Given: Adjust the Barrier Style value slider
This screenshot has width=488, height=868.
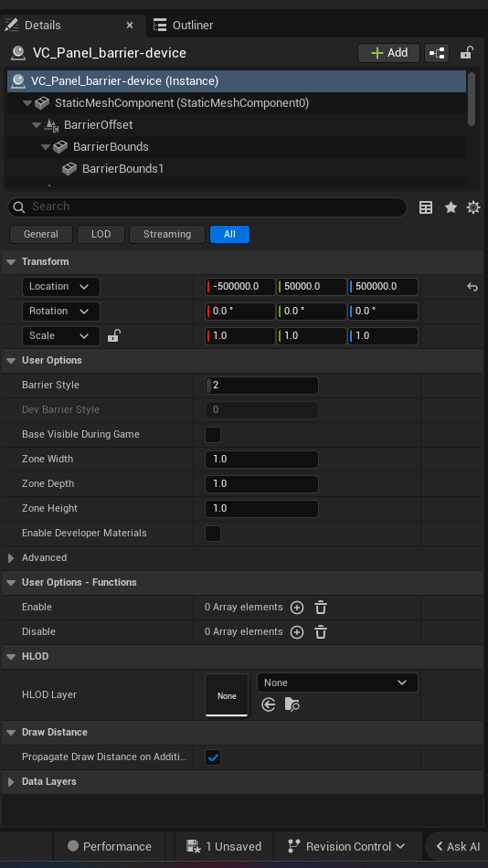Looking at the screenshot, I should point(261,386).
